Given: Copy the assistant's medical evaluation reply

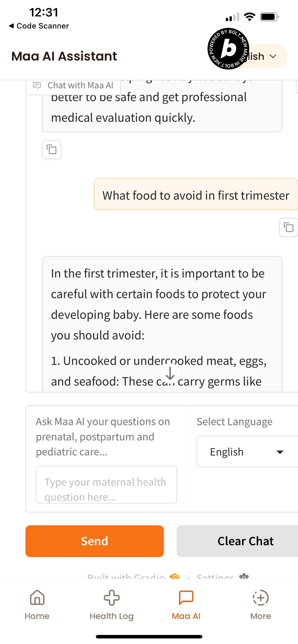Looking at the screenshot, I should pos(52,149).
